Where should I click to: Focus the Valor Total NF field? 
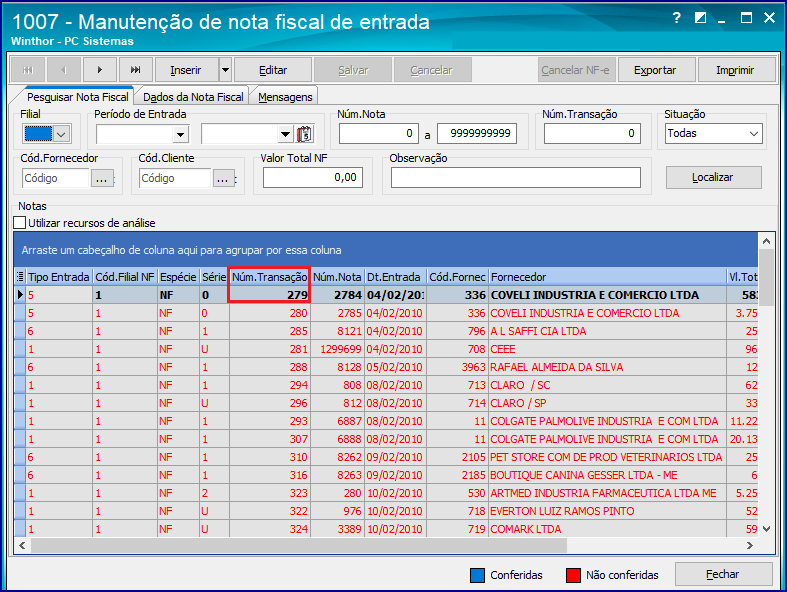(313, 177)
